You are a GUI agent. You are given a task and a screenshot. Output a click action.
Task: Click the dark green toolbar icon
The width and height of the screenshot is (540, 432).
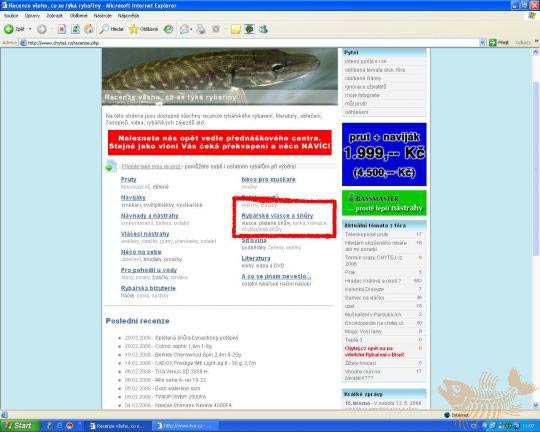249,29
